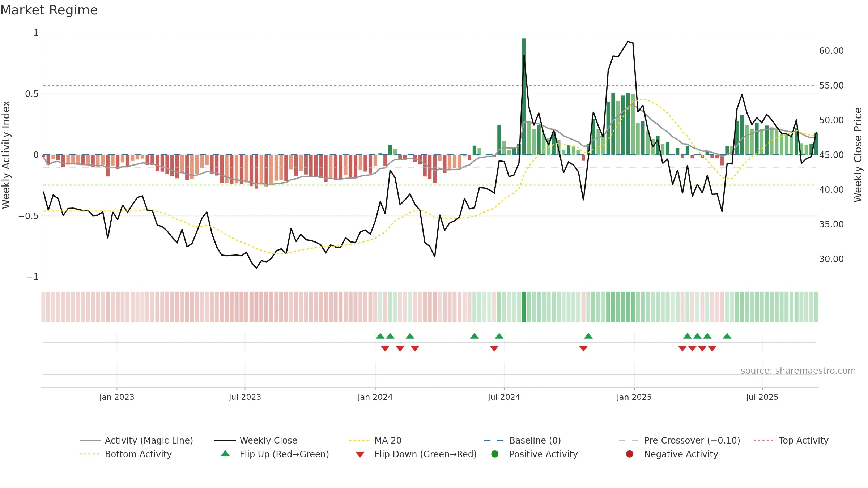
Task: Click the 45.00 price axis tick
Action: pyautogui.click(x=831, y=155)
